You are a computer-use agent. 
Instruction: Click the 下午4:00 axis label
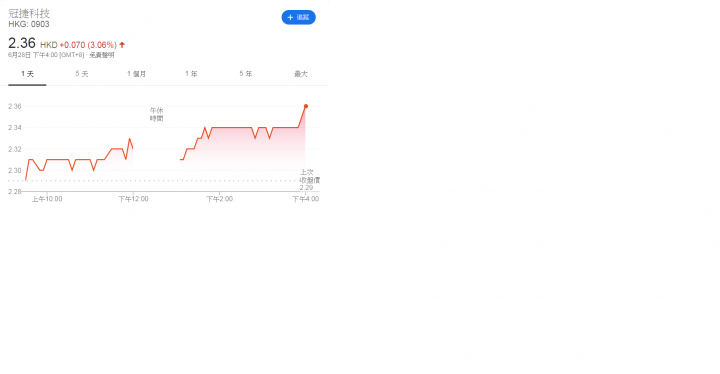coord(306,199)
